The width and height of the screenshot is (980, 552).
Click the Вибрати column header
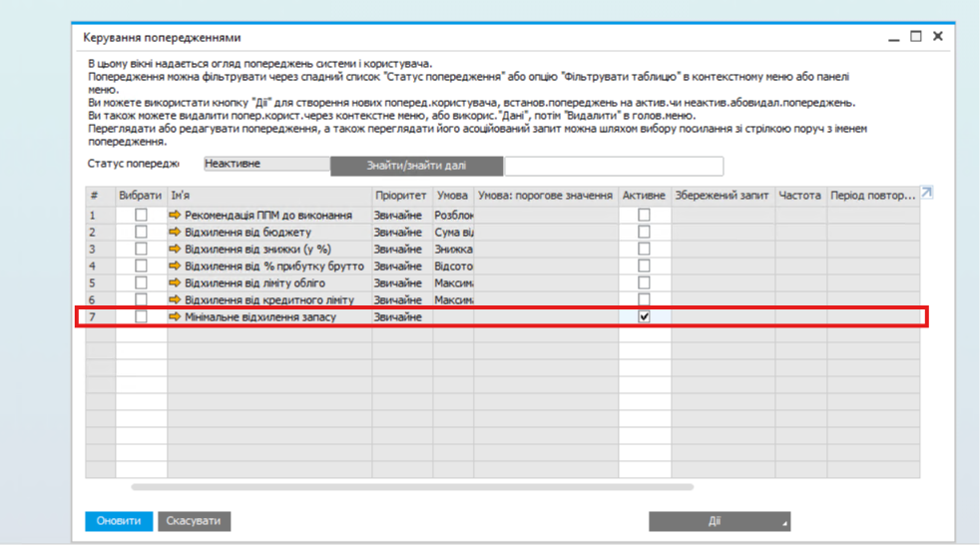tap(141, 196)
